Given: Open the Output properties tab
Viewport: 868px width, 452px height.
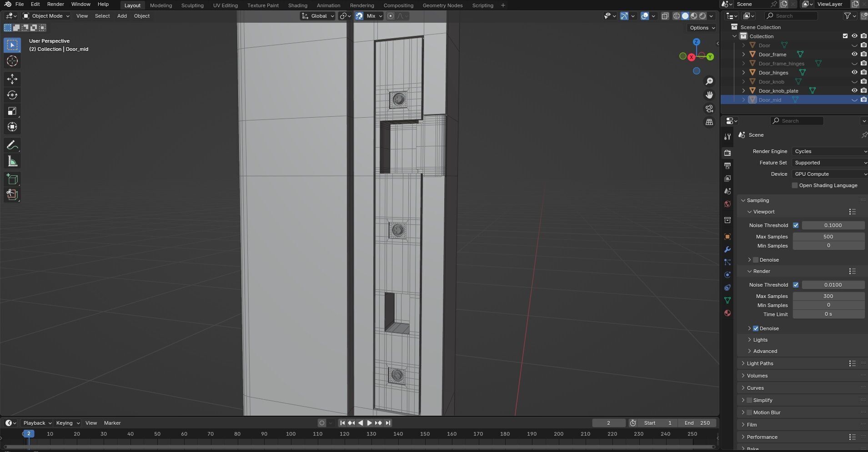Looking at the screenshot, I should [728, 166].
